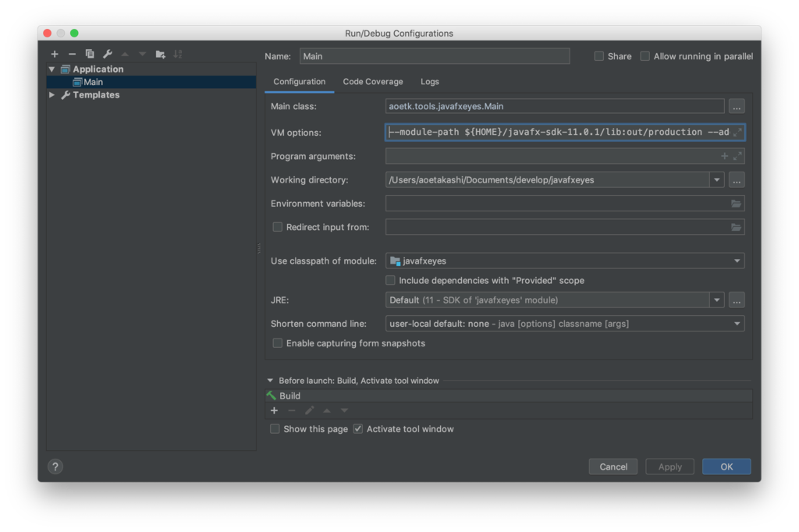799x532 pixels.
Task: Move the before-launch task down
Action: [344, 411]
